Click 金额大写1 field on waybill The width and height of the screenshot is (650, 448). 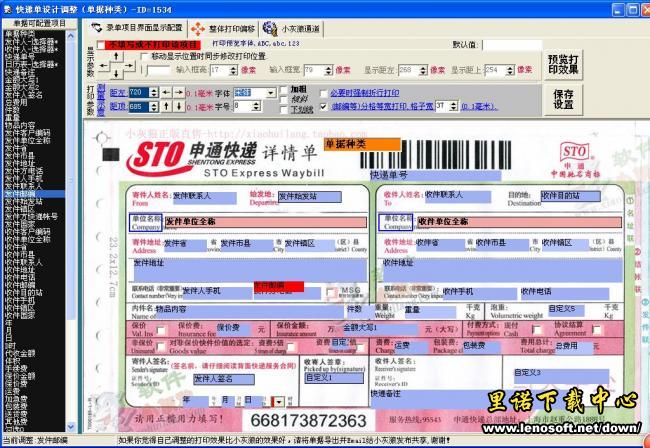click(381, 328)
